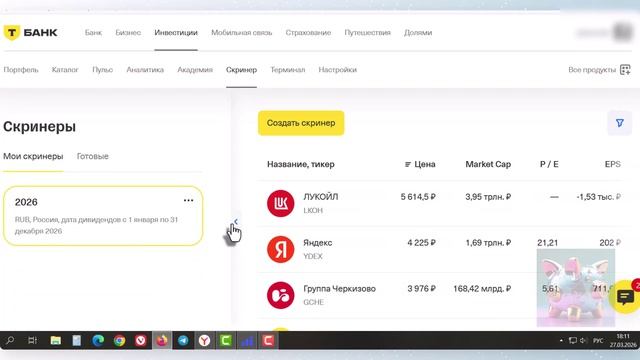The height and width of the screenshot is (360, 640).
Task: Click the GCHE ticker text
Action: (313, 302)
